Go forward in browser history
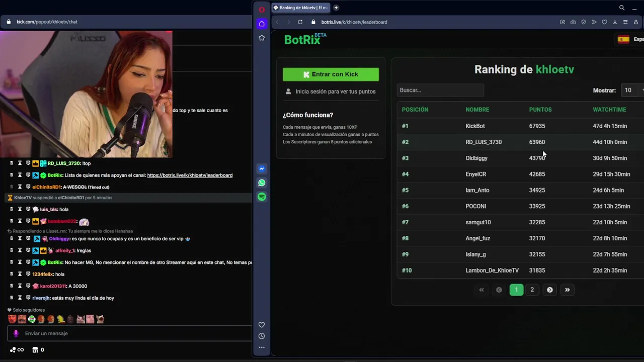 [x=288, y=22]
